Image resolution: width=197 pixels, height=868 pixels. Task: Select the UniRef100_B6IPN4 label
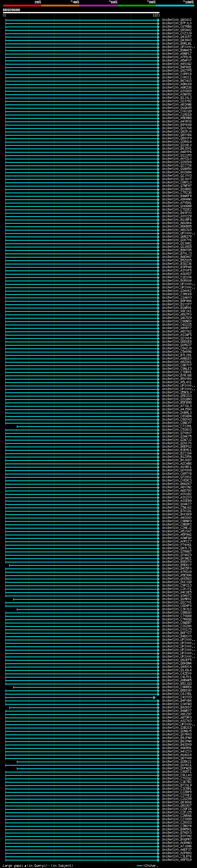point(177,741)
